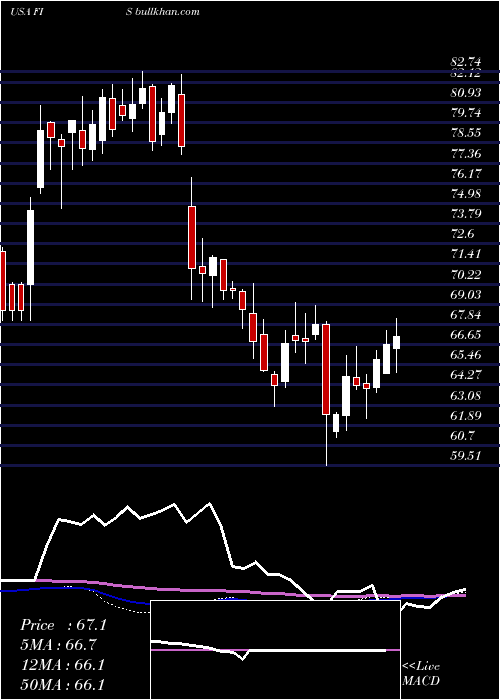
Task: Click the 60.7 price level label
Action: [x=462, y=436]
